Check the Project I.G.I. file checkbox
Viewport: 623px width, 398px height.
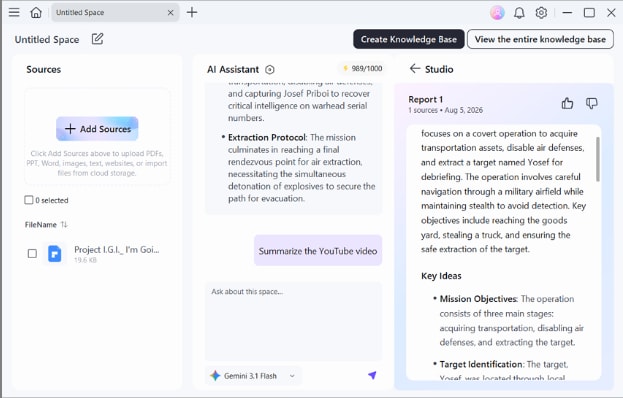32,253
